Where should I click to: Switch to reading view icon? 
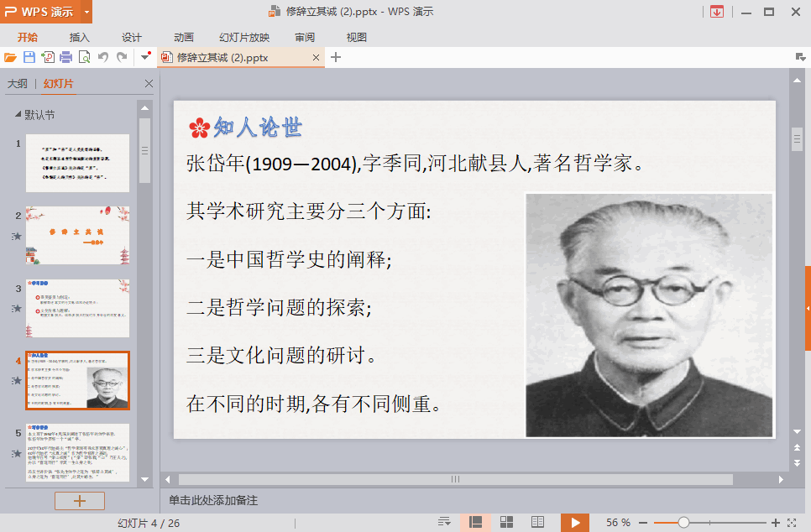[537, 522]
